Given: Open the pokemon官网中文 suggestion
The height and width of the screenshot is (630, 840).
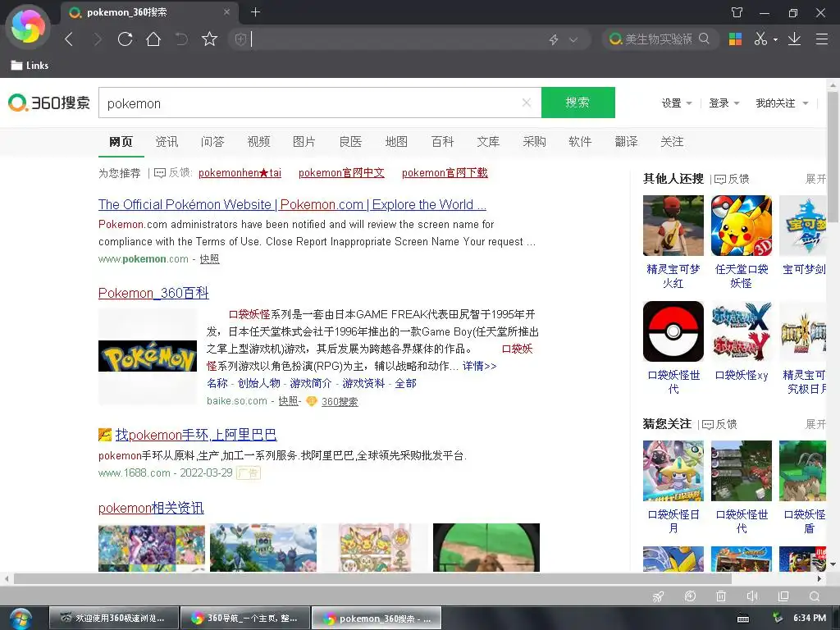Looking at the screenshot, I should 341,172.
